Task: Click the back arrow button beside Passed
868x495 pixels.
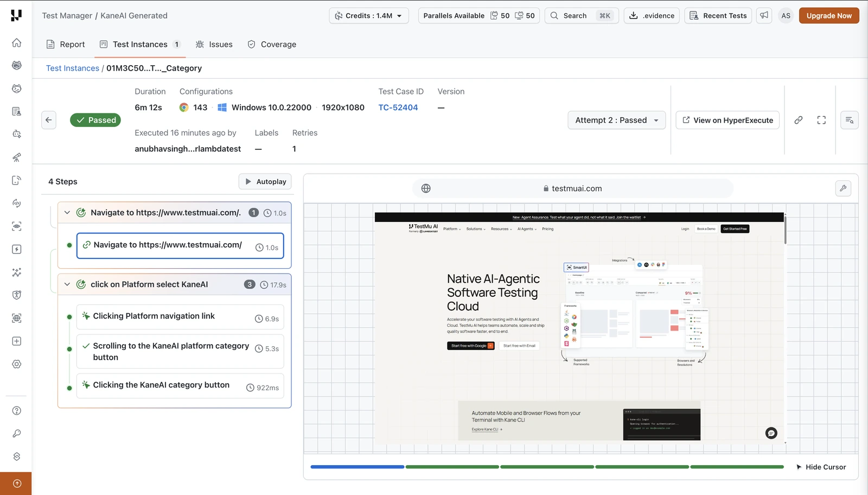Action: 49,120
